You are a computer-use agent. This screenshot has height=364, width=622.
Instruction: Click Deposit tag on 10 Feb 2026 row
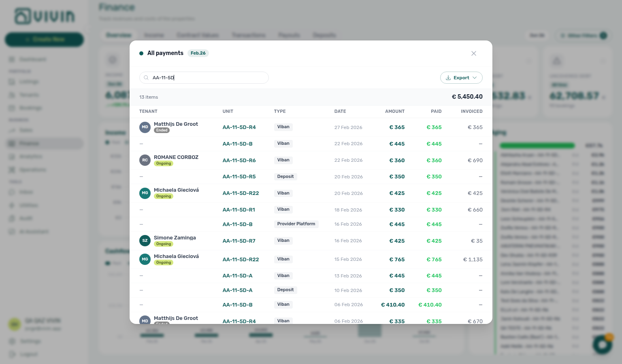285,290
